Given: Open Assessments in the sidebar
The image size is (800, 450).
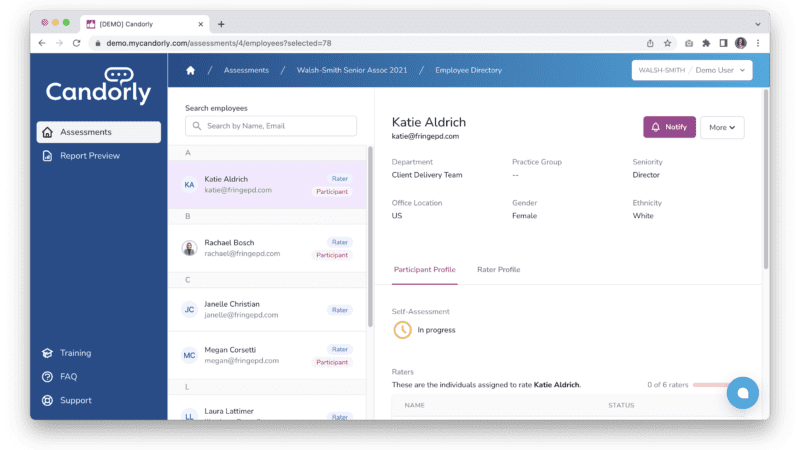Looking at the screenshot, I should [x=99, y=132].
